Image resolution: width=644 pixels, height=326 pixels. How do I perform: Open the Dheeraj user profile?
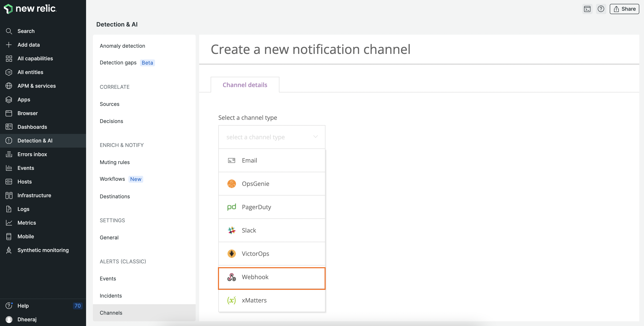(x=27, y=319)
